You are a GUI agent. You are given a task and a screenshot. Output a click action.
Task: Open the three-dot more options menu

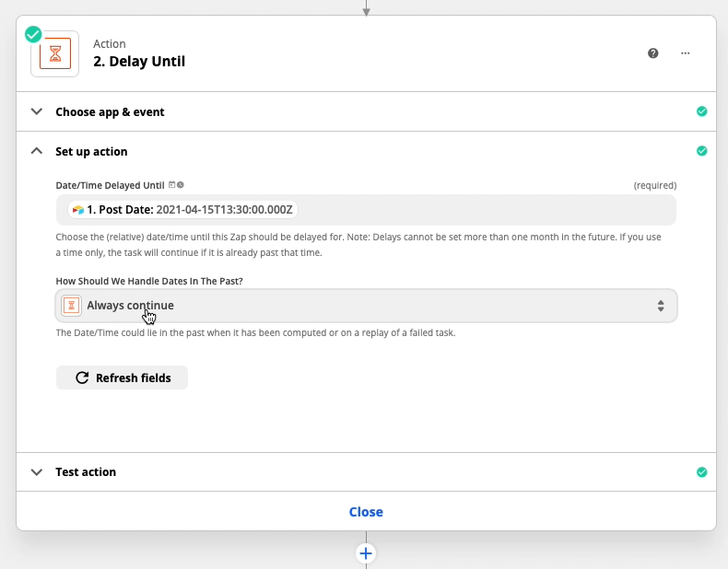click(686, 53)
